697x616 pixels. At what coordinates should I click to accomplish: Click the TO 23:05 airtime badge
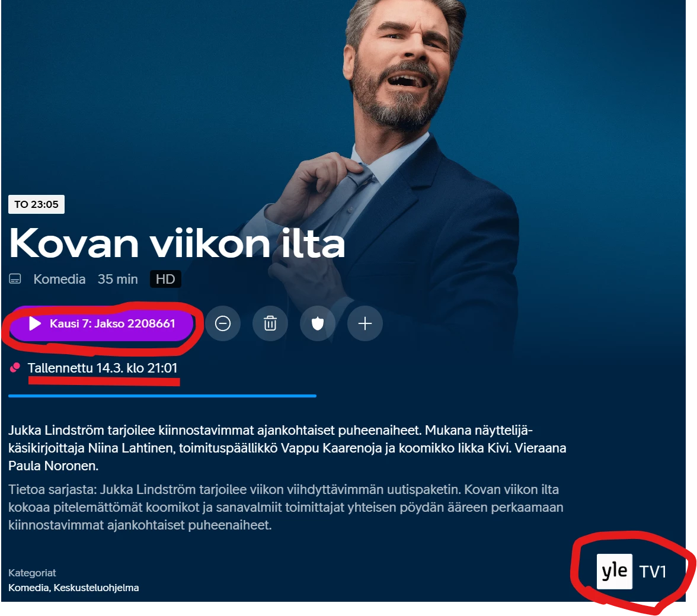[37, 204]
